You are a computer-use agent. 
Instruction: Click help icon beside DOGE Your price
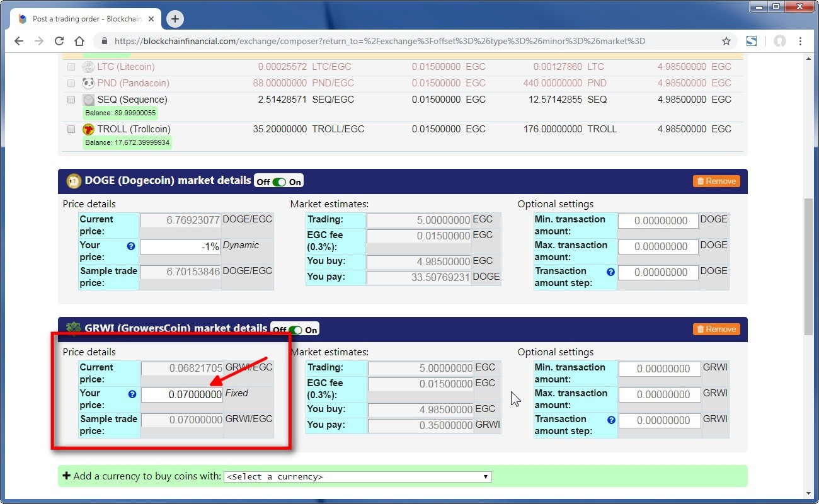click(x=131, y=246)
